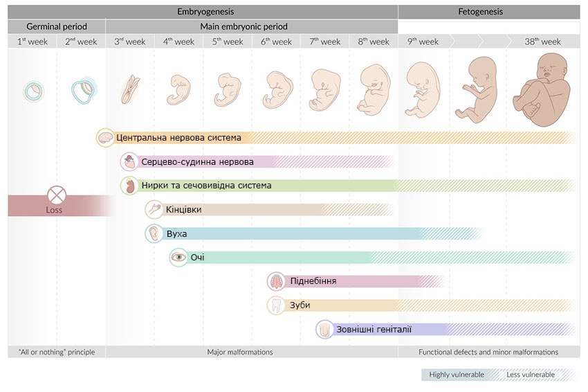Click the 3rd week column label
Image resolution: width=588 pixels, height=392 pixels.
pos(130,42)
